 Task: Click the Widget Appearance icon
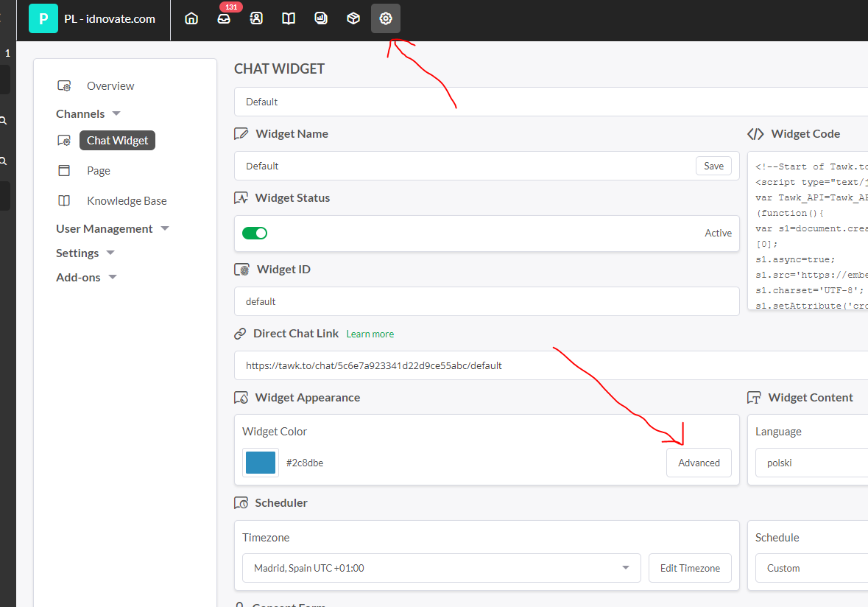[241, 397]
